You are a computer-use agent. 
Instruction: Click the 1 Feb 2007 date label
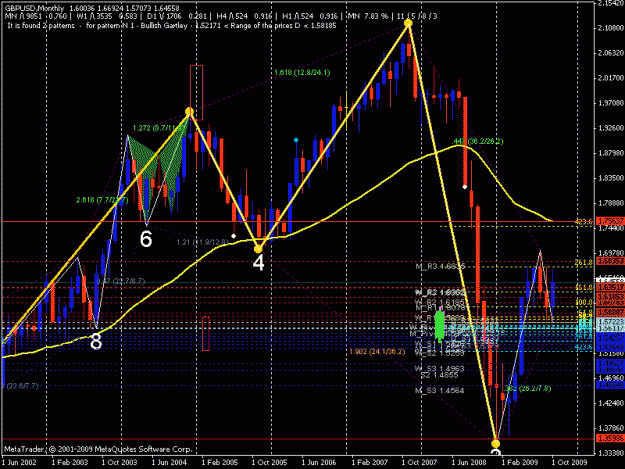point(369,462)
